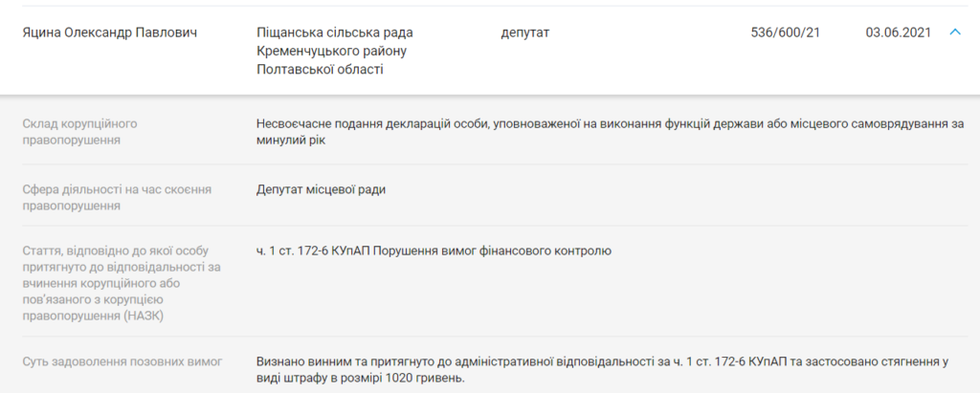
Task: Collapse the expanded record with the chevron
Action: (954, 33)
